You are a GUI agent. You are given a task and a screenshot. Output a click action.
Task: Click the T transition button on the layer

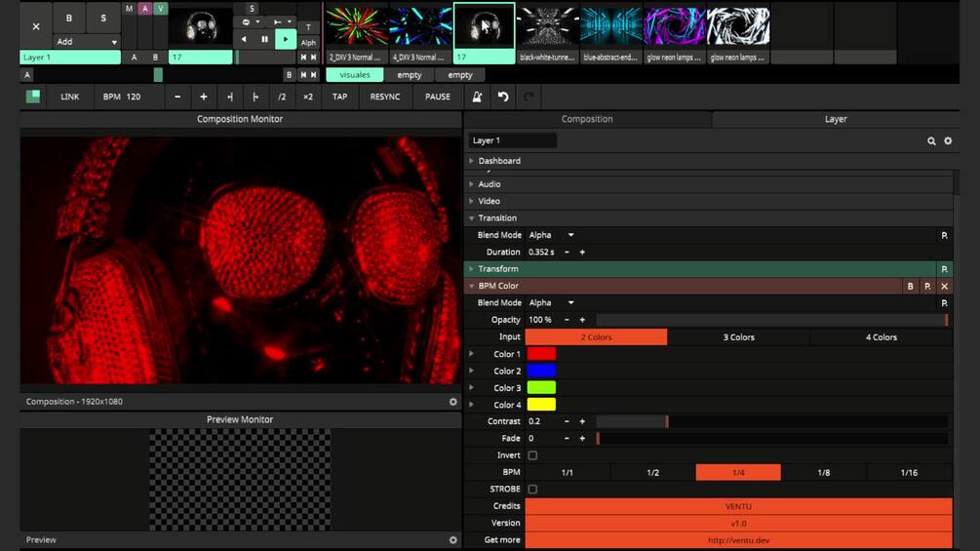tap(308, 27)
